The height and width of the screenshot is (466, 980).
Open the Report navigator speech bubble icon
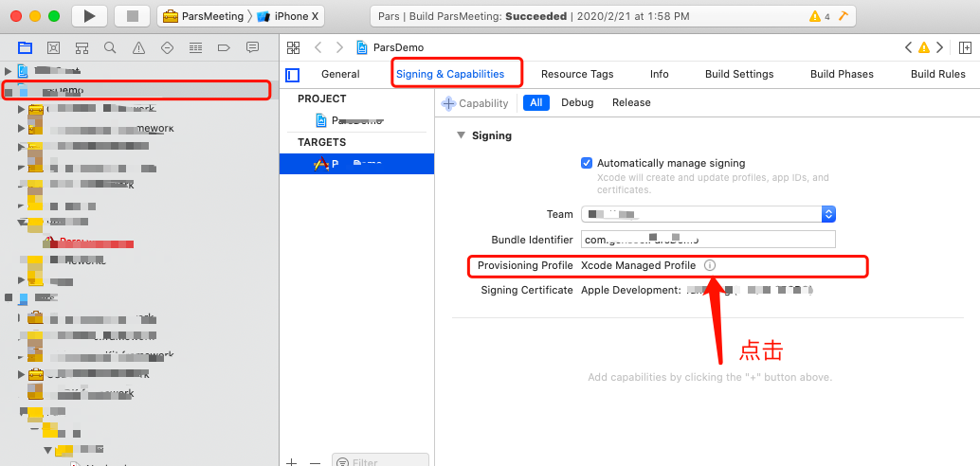(x=252, y=47)
